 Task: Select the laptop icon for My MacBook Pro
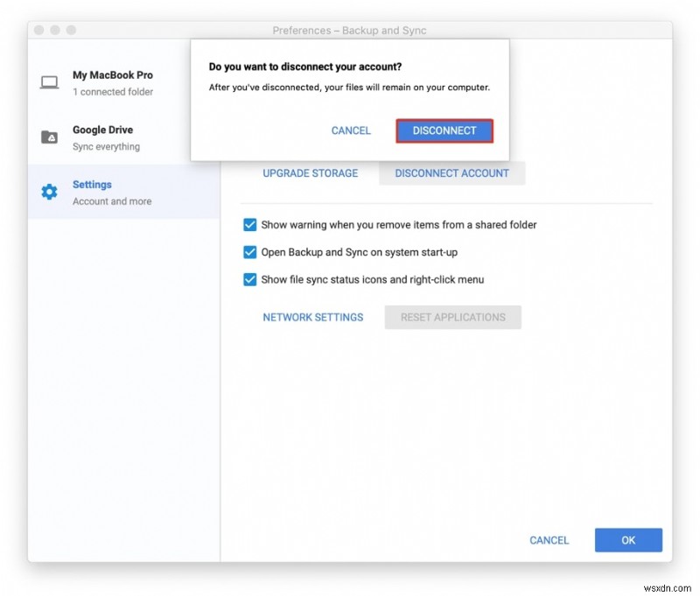(x=50, y=81)
